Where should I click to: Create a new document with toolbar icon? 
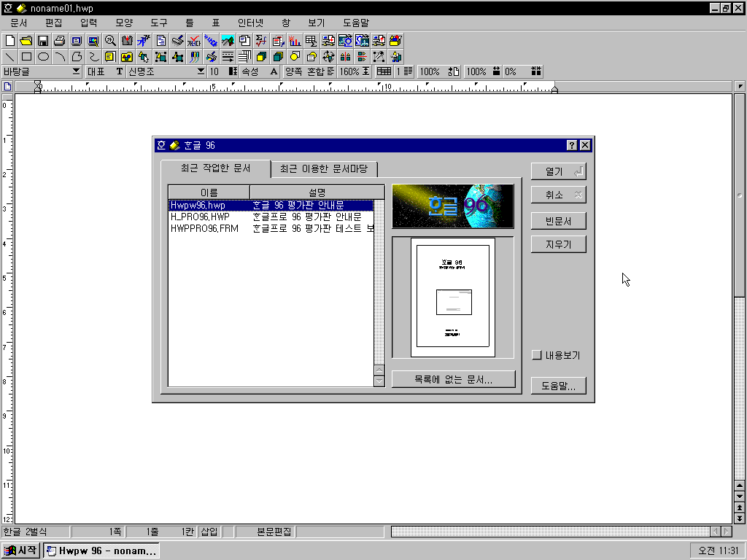pos(9,41)
